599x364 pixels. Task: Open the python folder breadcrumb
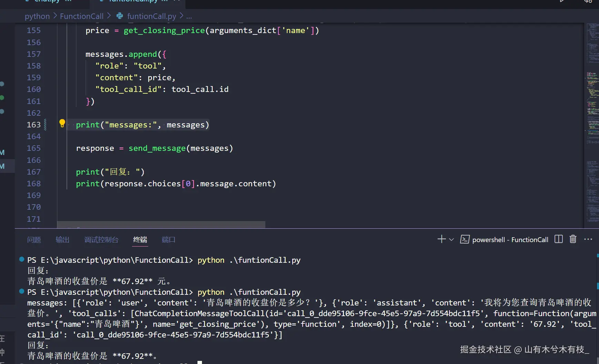tap(37, 16)
